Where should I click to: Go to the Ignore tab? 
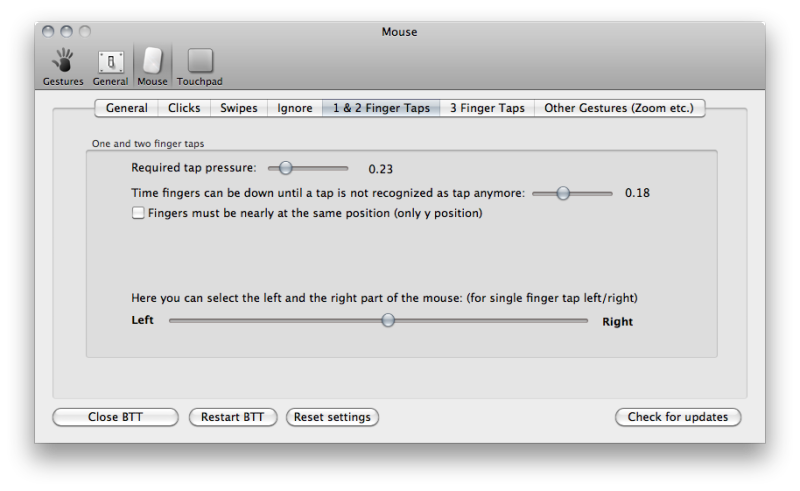point(295,108)
